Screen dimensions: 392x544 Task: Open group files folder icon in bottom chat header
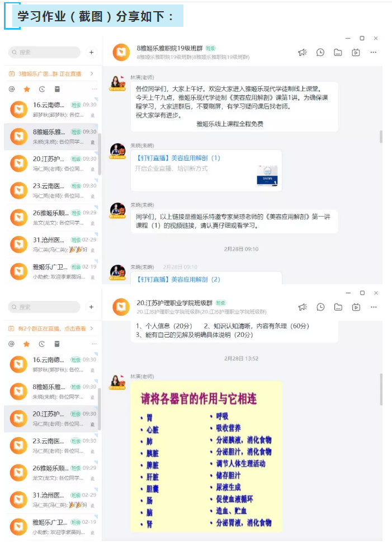[338, 307]
